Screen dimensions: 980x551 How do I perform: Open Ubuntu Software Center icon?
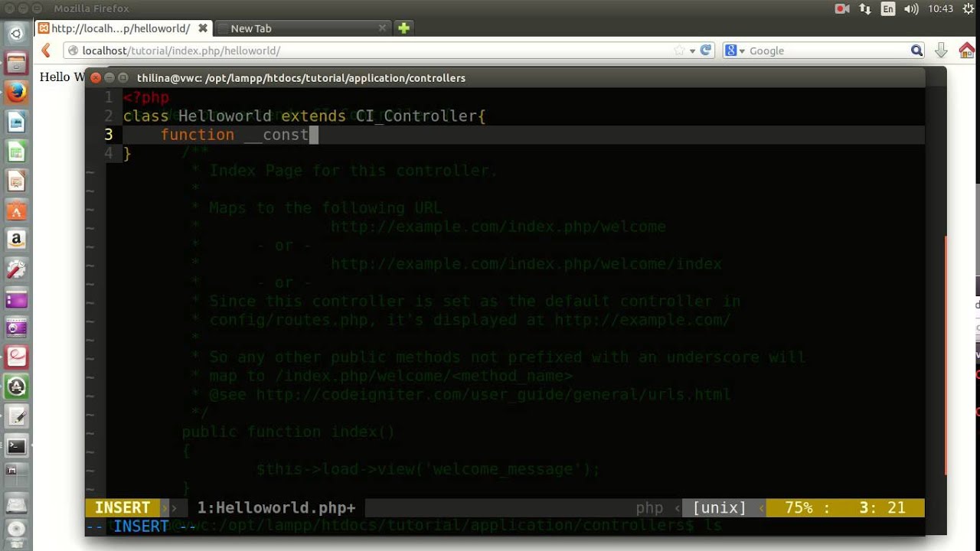coord(16,210)
